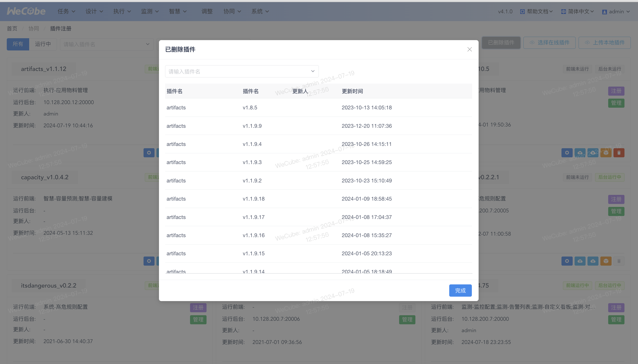Click 管理 in the v0.2.2.1 card
638x364 pixels.
pyautogui.click(x=616, y=211)
